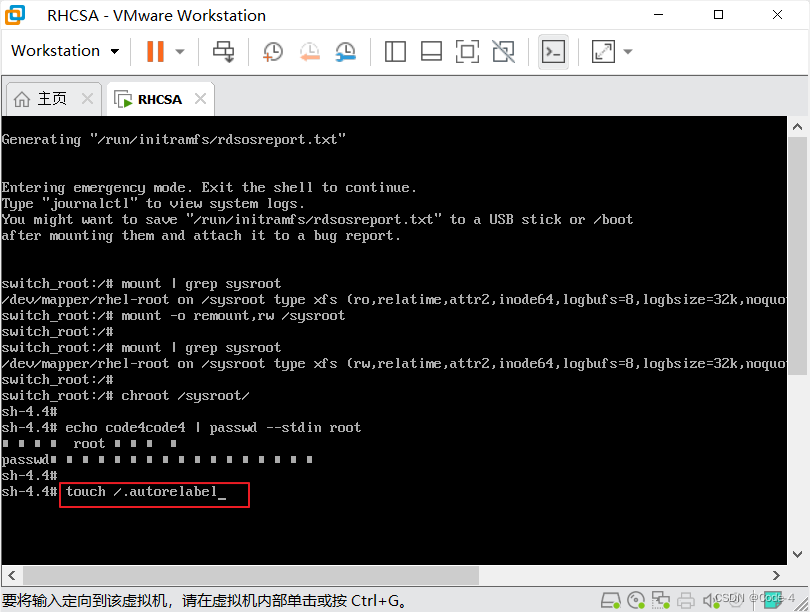Click the sound card status icon
Image resolution: width=810 pixels, height=612 pixels.
[x=710, y=600]
